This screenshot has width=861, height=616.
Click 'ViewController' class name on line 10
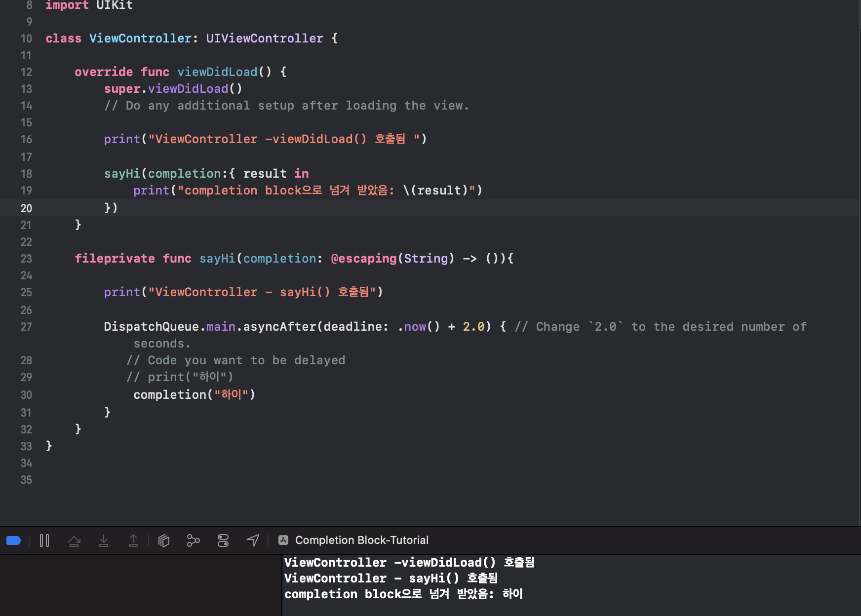140,38
